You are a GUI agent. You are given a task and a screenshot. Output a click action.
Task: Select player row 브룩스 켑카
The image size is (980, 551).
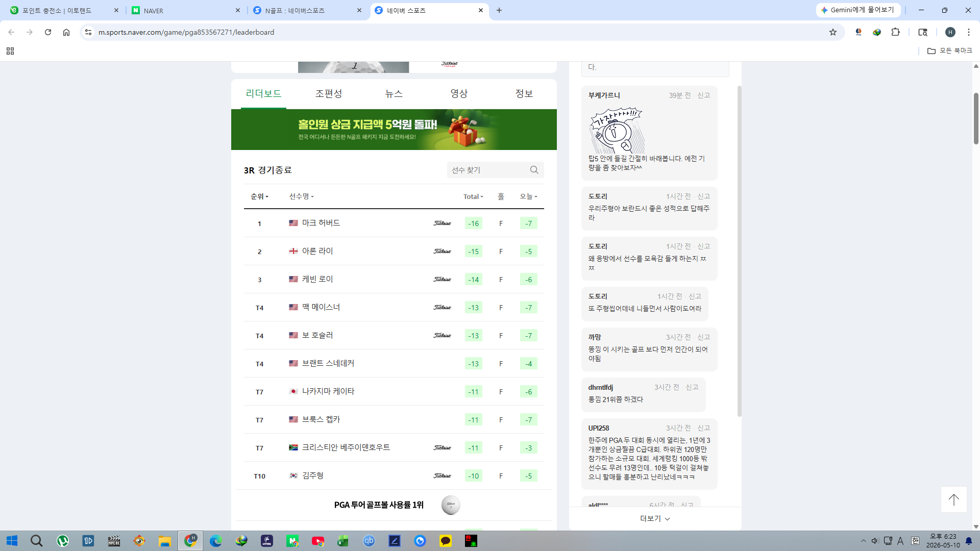[394, 420]
